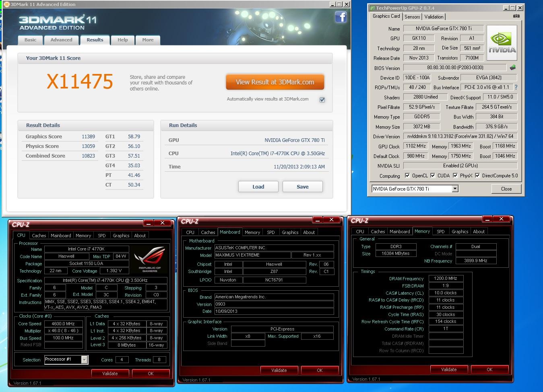Toggle the DirectCompute 5.0 checkbox
The height and width of the screenshot is (392, 543).
pyautogui.click(x=477, y=175)
